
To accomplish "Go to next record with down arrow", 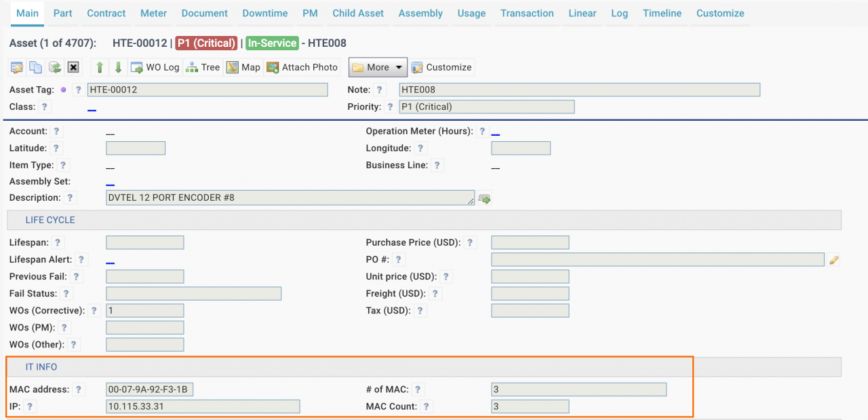I will coord(118,67).
